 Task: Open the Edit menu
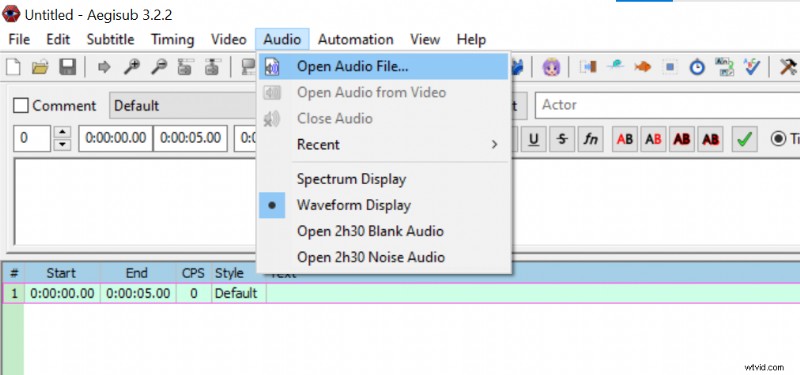[58, 39]
